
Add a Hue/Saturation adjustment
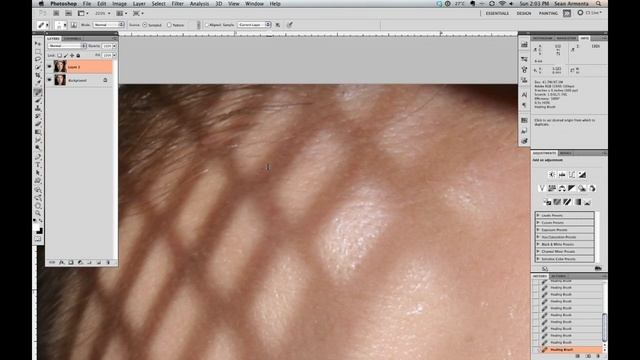click(552, 188)
